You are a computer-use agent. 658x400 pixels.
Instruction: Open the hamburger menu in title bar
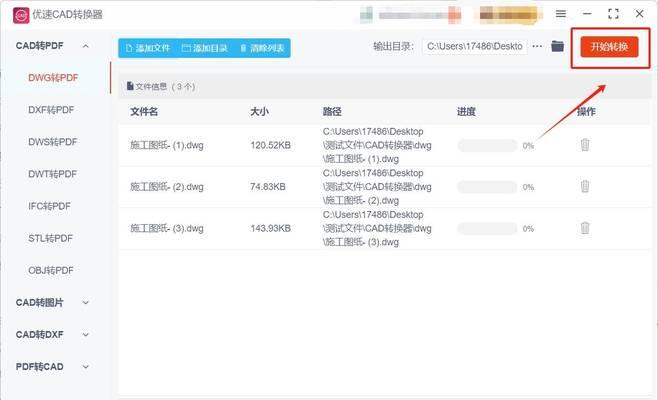(561, 14)
